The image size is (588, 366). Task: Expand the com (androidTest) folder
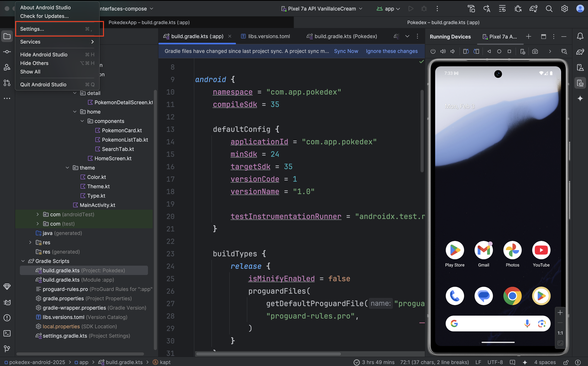[x=38, y=214]
